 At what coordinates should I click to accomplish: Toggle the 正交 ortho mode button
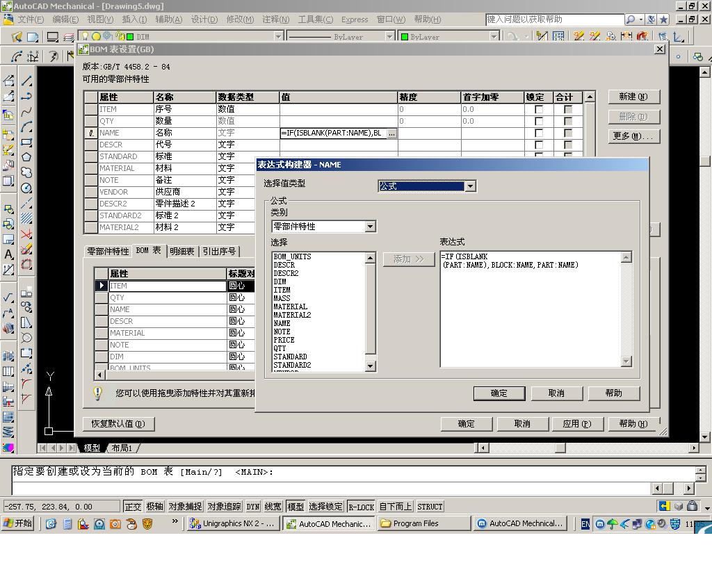click(133, 507)
